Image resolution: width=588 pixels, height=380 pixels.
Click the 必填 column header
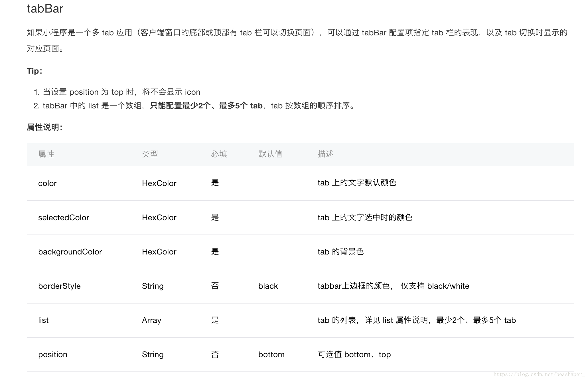pos(219,154)
